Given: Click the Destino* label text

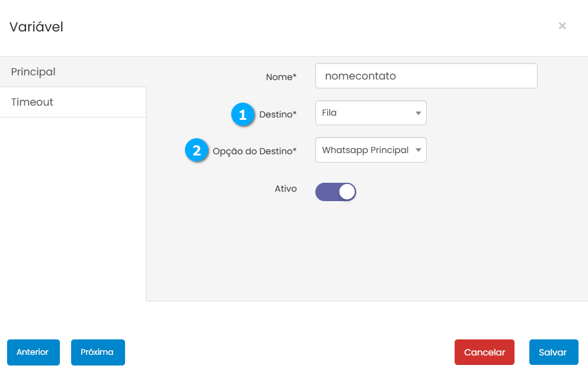Looking at the screenshot, I should coord(277,115).
